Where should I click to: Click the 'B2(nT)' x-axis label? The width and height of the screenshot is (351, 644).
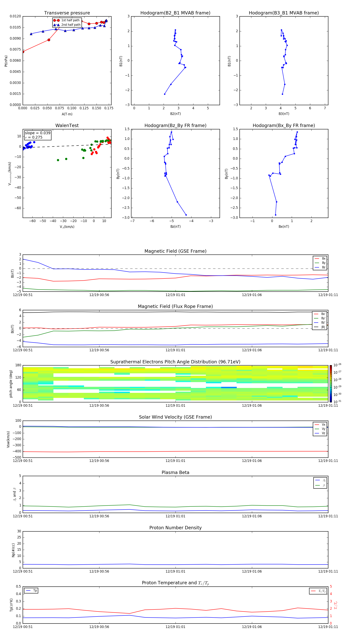point(175,114)
